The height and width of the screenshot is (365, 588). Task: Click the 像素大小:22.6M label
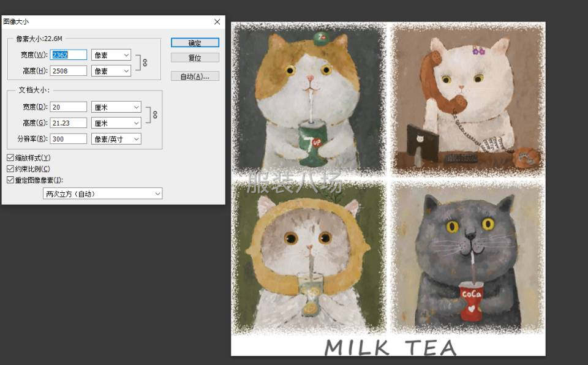click(x=39, y=39)
